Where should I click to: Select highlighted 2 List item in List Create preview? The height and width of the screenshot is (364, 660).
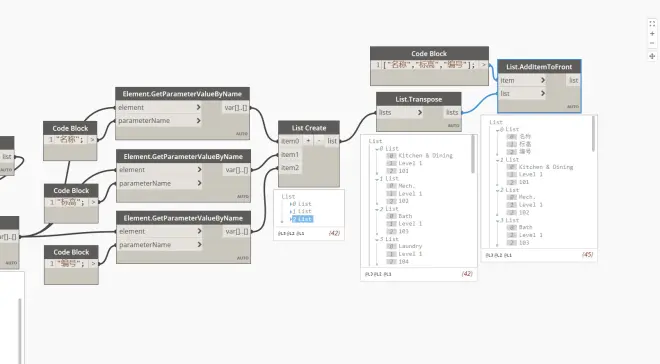[303, 219]
